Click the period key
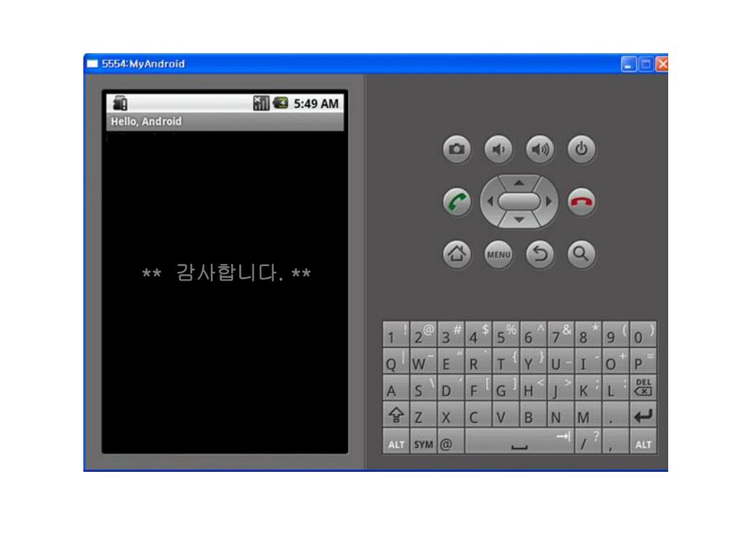The image size is (747, 560). point(616,414)
